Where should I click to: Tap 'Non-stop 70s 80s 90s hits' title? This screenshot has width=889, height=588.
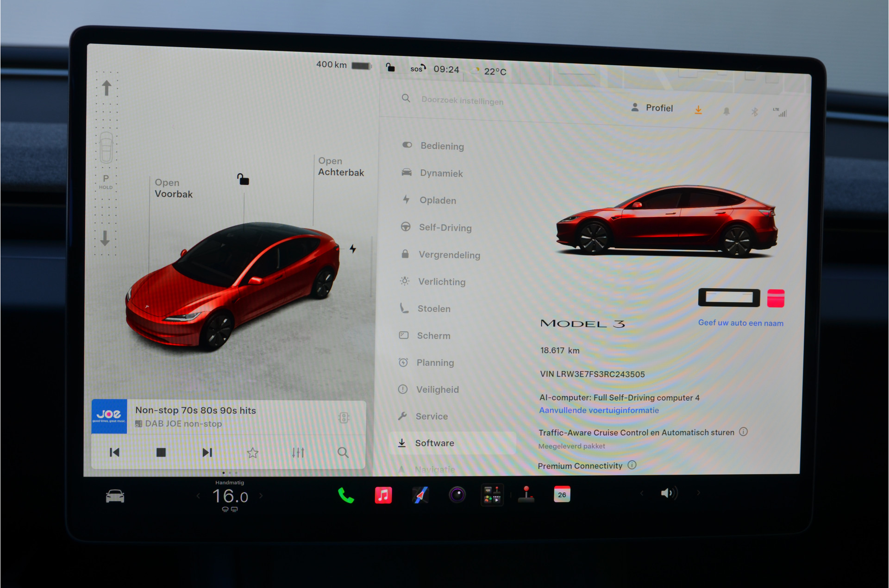coord(195,410)
